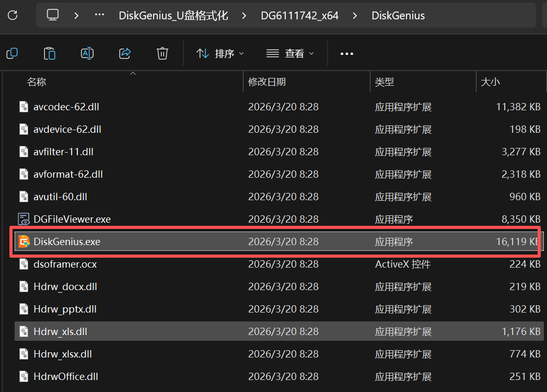Sort by the 类型 column header
The height and width of the screenshot is (392, 547).
pyautogui.click(x=385, y=82)
